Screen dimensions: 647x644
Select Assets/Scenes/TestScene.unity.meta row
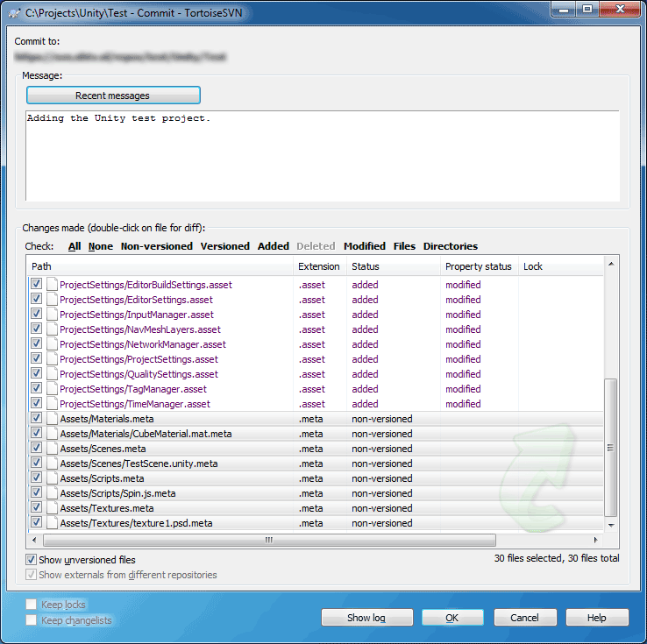point(316,464)
